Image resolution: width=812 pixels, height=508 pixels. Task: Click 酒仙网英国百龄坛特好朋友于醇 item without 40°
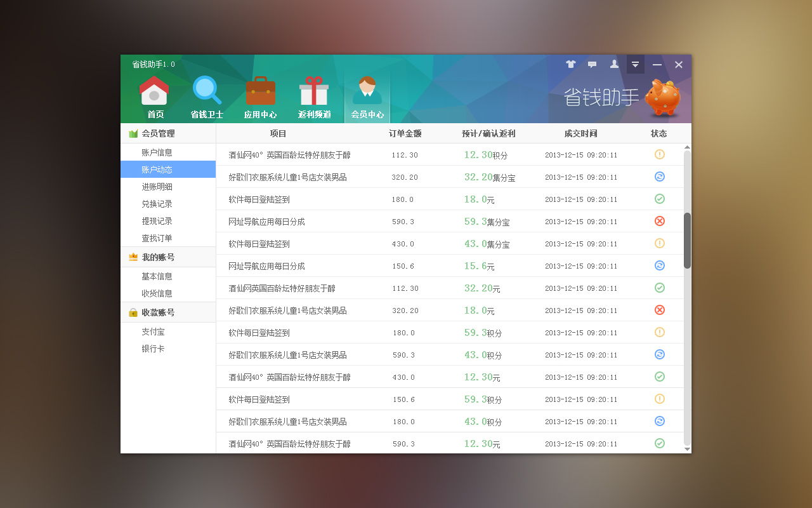click(x=282, y=288)
